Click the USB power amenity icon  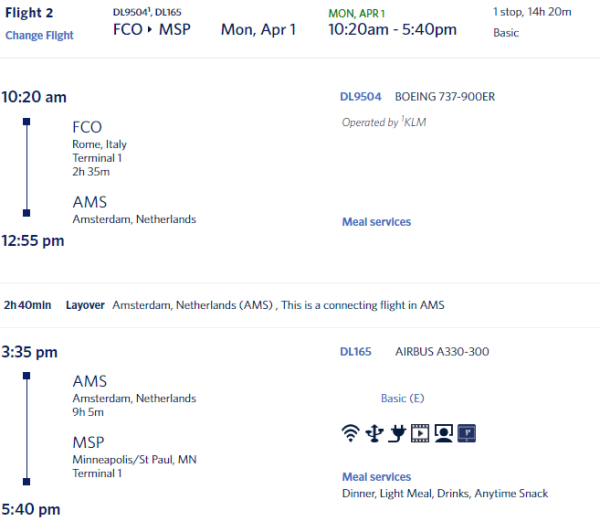click(x=374, y=433)
